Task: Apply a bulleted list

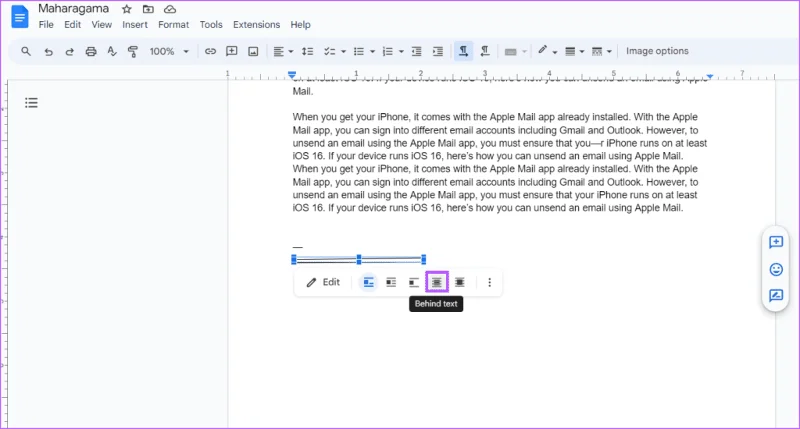Action: click(x=359, y=52)
